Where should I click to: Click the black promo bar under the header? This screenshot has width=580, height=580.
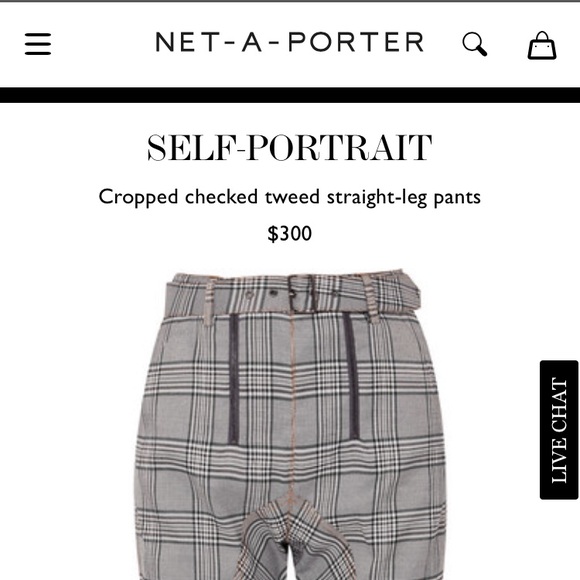[290, 95]
